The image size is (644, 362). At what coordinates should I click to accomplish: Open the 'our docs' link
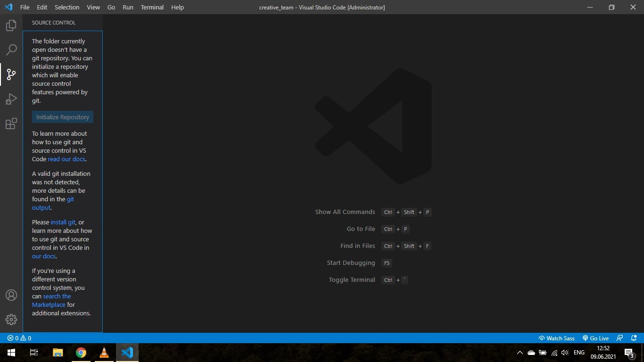tap(43, 256)
